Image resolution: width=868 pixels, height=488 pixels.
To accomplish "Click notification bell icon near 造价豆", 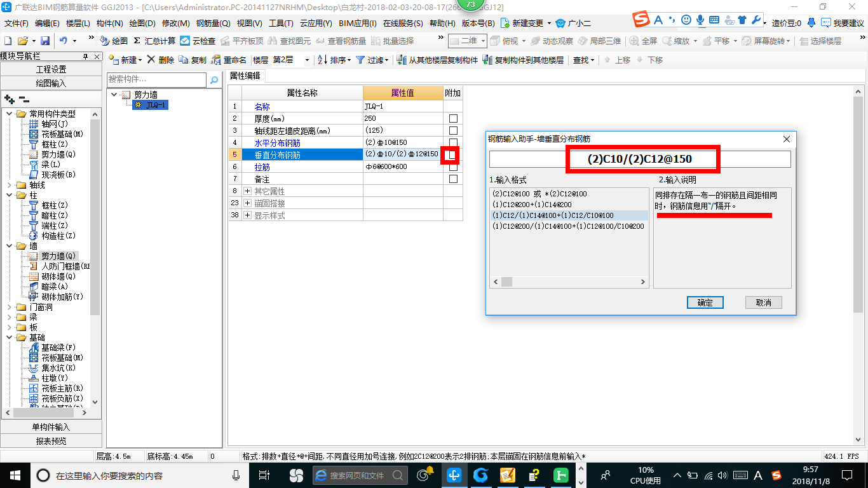I will [x=811, y=22].
